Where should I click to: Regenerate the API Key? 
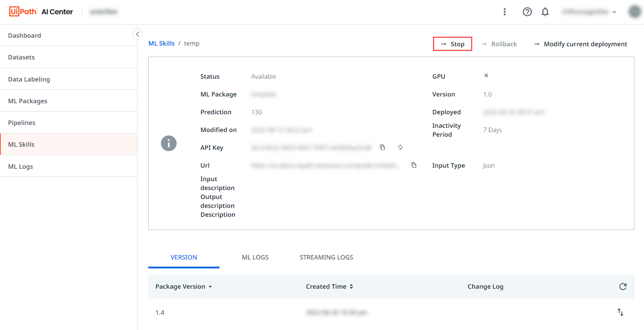pos(400,147)
